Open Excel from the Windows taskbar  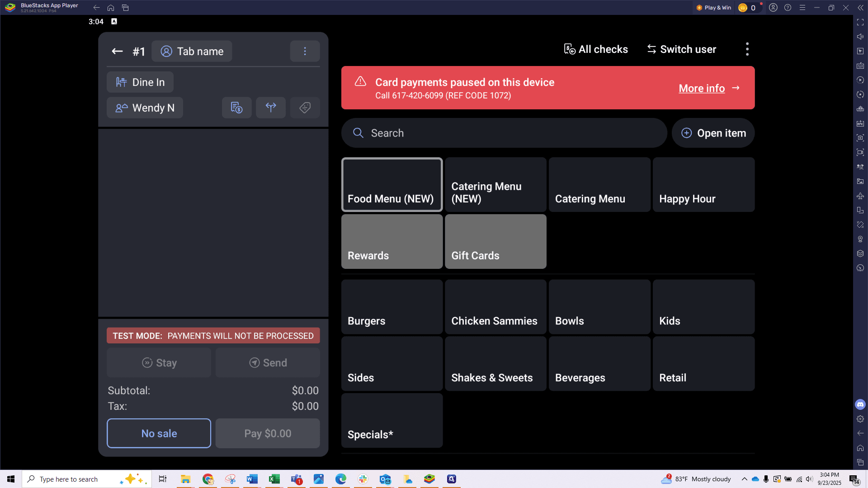(274, 479)
